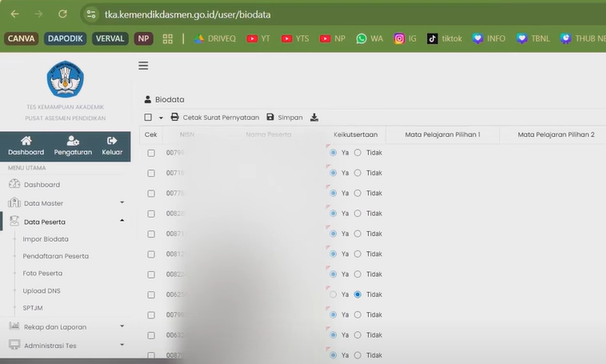Open the DRIVEQ Google Drive bookmark
Screen dimensions: 606x364
214,39
